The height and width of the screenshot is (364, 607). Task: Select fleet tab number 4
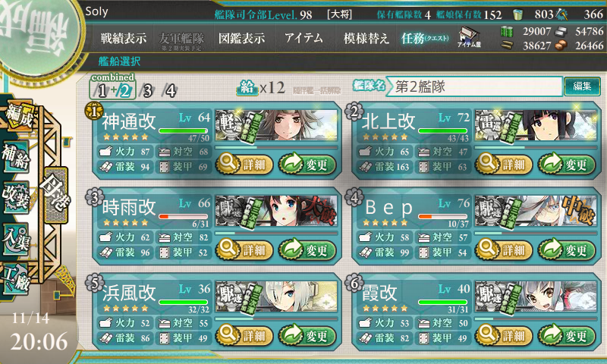click(x=169, y=90)
